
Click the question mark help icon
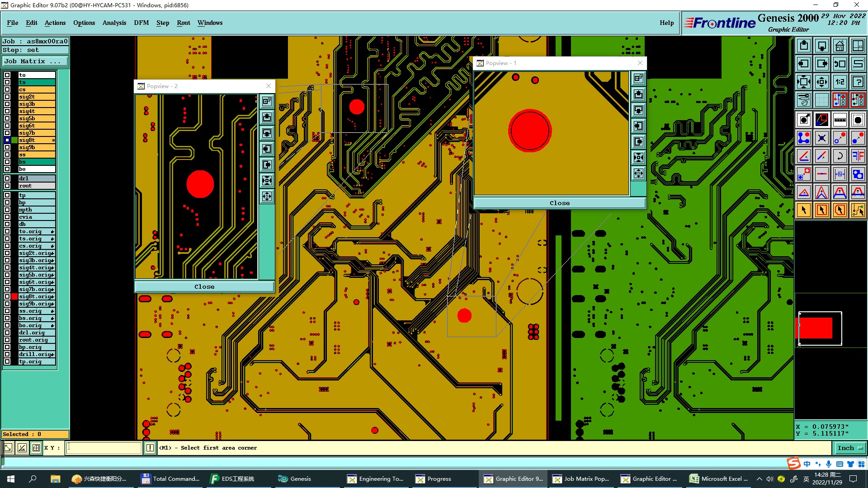[858, 82]
